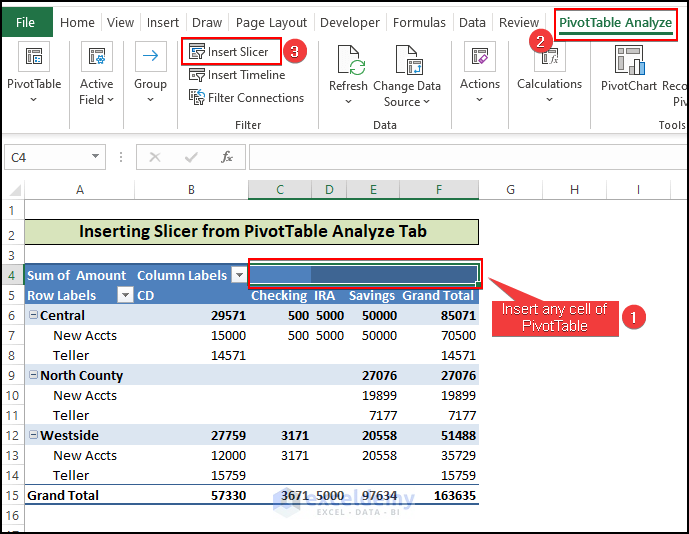Image resolution: width=689 pixels, height=534 pixels.
Task: Click the Refresh icon
Action: point(349,63)
